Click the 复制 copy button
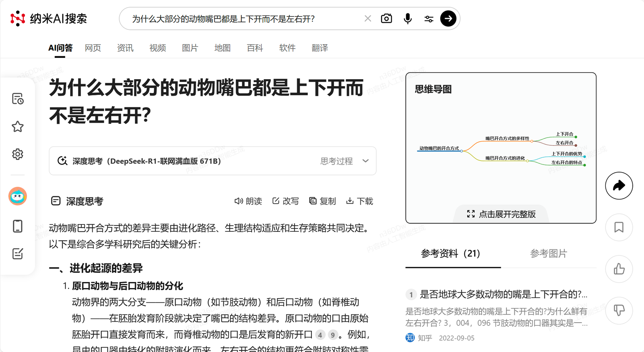This screenshot has height=352, width=644. [x=322, y=201]
